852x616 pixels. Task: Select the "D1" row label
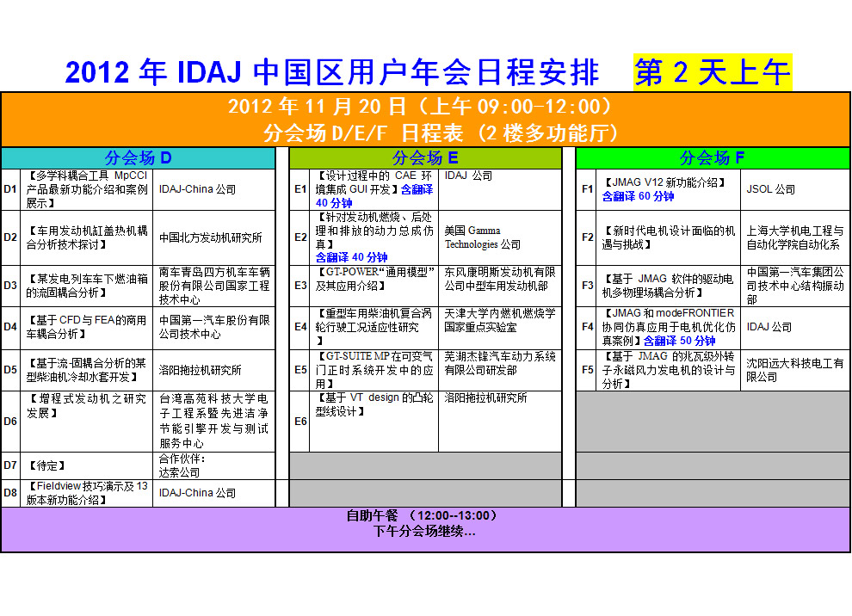pyautogui.click(x=10, y=189)
